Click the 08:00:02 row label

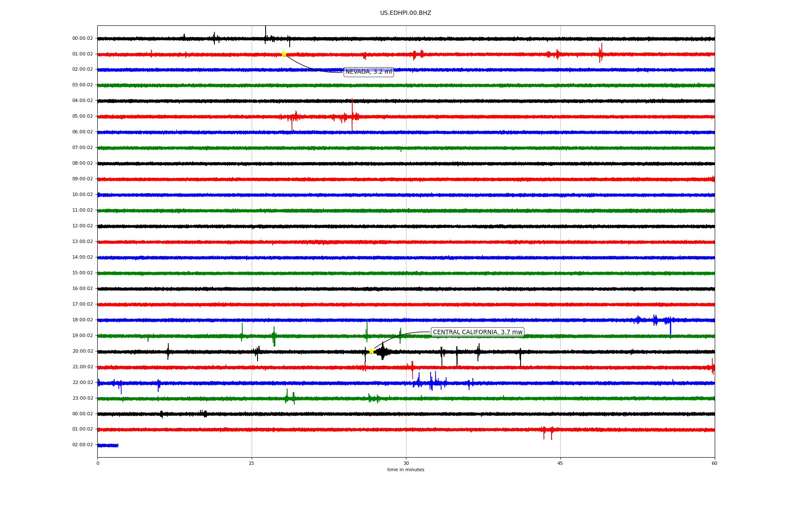[82, 163]
